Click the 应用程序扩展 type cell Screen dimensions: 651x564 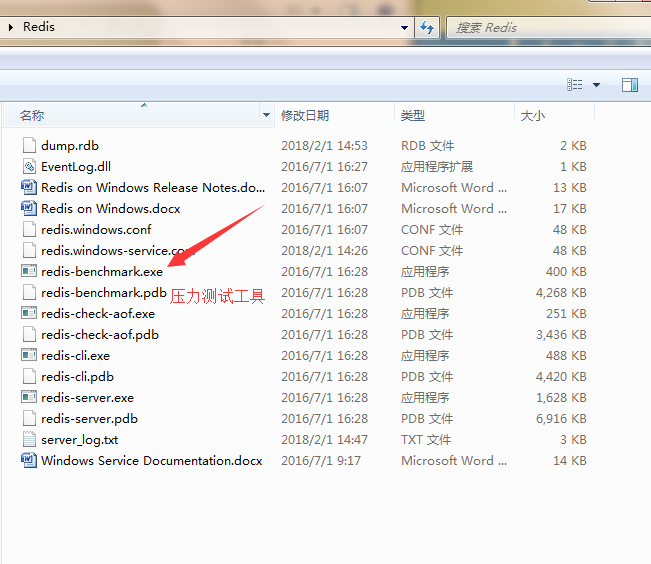pos(437,167)
